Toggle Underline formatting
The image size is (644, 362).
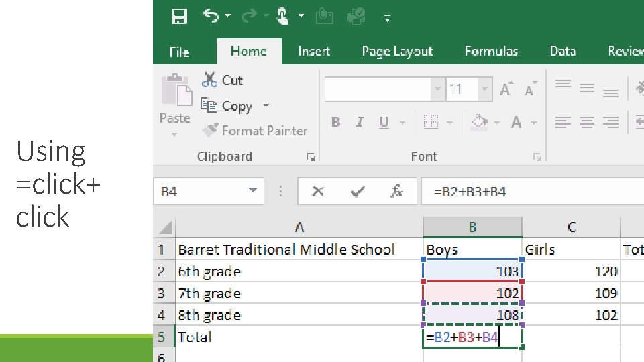coord(384,122)
